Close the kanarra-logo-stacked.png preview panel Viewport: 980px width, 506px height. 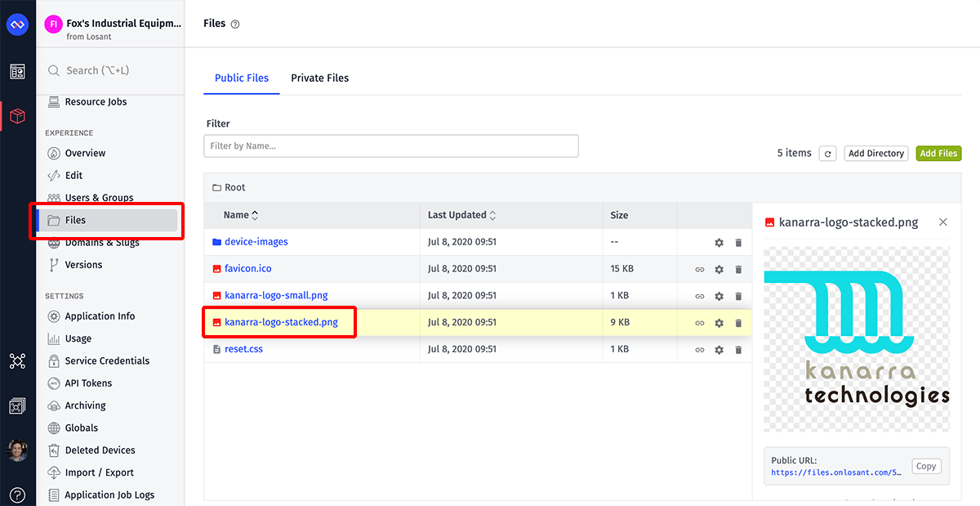[x=943, y=222]
